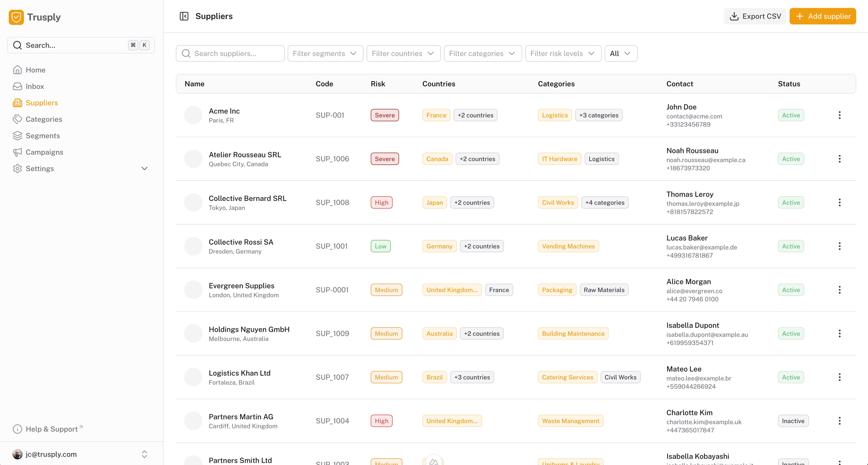Open three-dot menu for Partners Martin AG
This screenshot has height=465, width=868.
tap(839, 421)
